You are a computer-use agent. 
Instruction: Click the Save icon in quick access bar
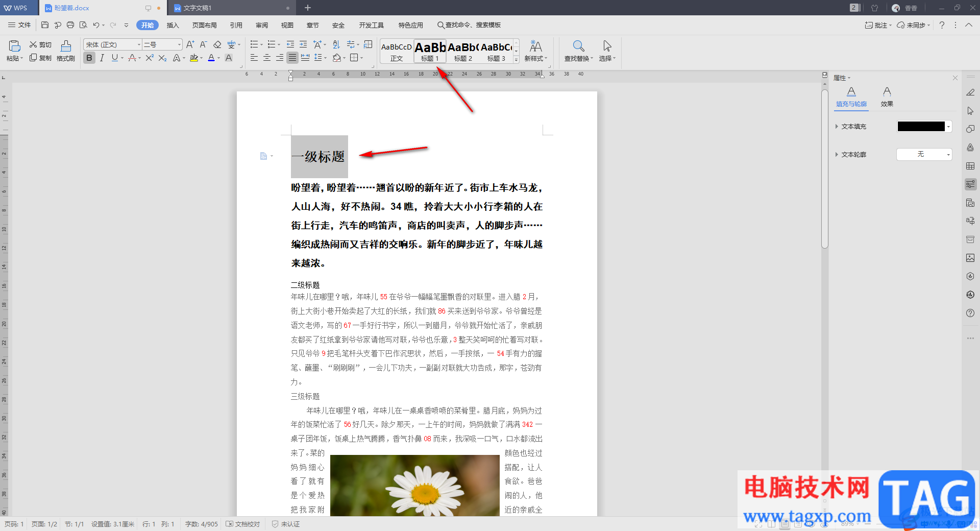(45, 25)
